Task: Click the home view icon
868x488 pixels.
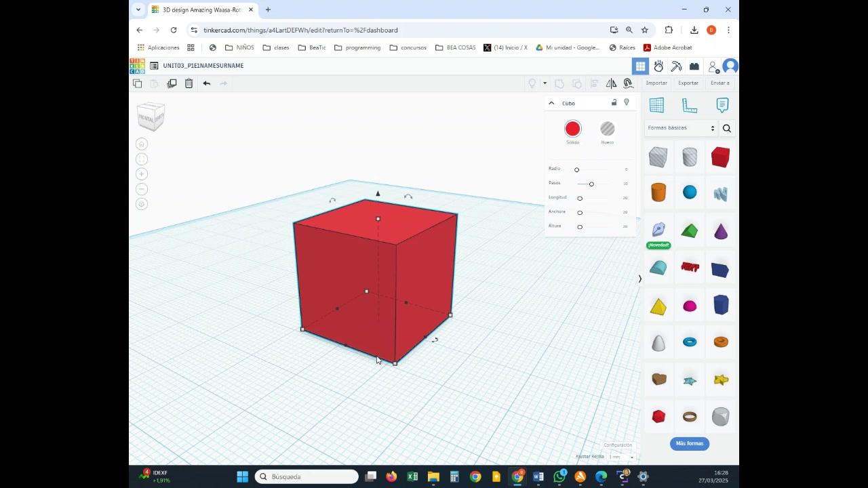Action: [x=142, y=144]
